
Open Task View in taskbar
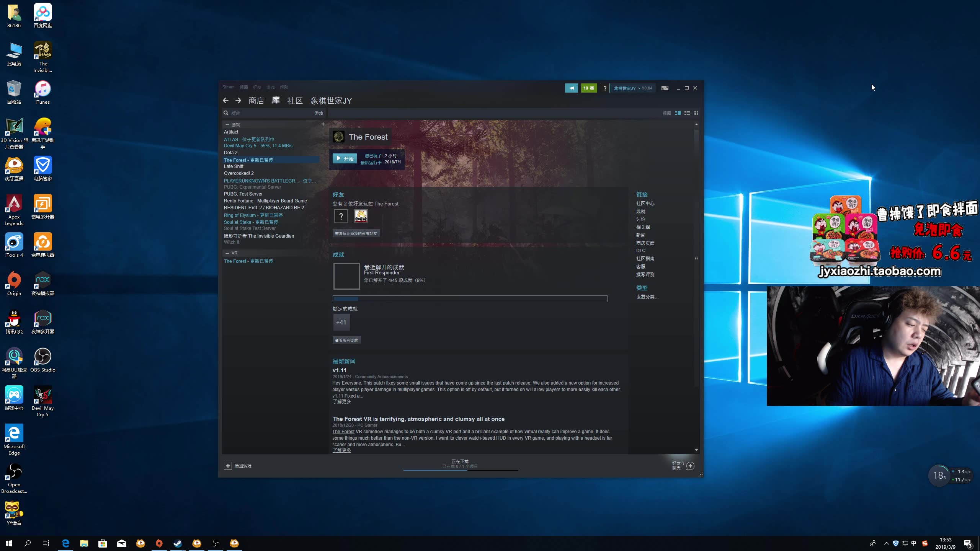[46, 543]
